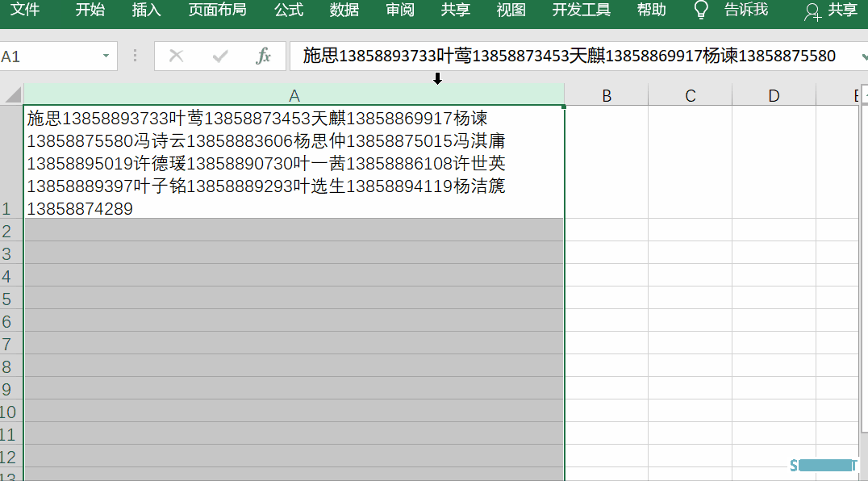Click the lightbulb Tell Me icon

tap(701, 10)
